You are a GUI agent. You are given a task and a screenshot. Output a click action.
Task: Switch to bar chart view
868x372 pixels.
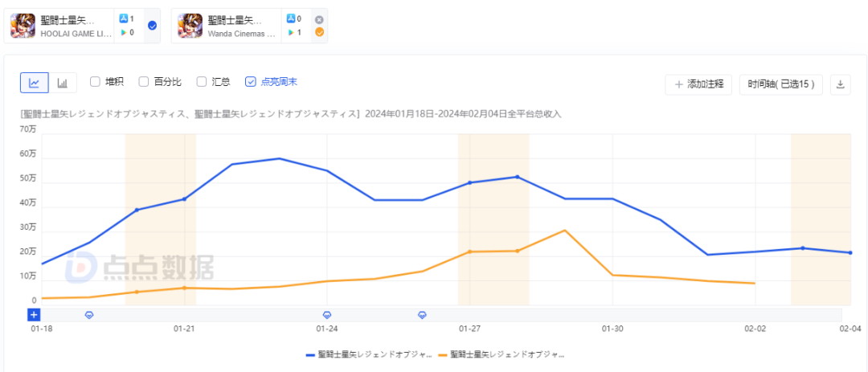tap(62, 82)
